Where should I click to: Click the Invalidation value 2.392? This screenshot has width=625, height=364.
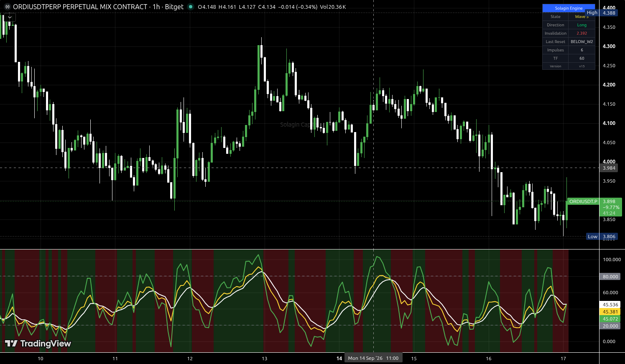point(582,33)
